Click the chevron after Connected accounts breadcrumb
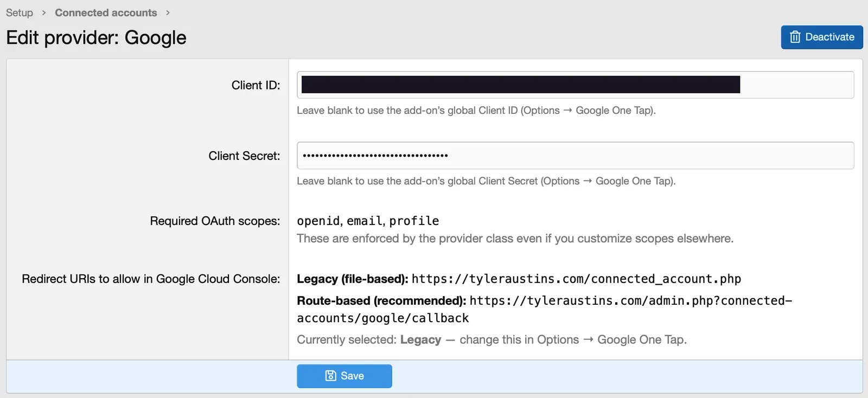The width and height of the screenshot is (868, 398). (x=168, y=12)
